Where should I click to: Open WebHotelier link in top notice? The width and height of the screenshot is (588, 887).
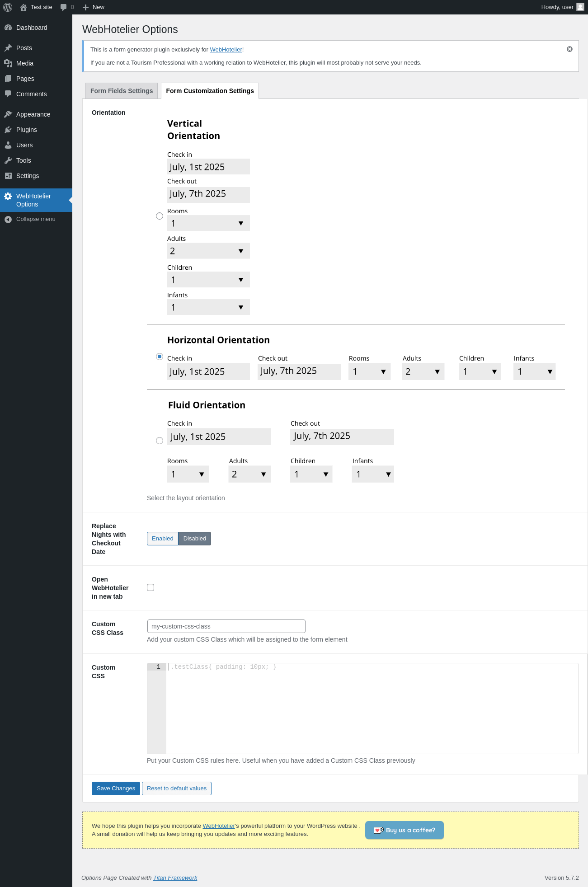point(226,50)
